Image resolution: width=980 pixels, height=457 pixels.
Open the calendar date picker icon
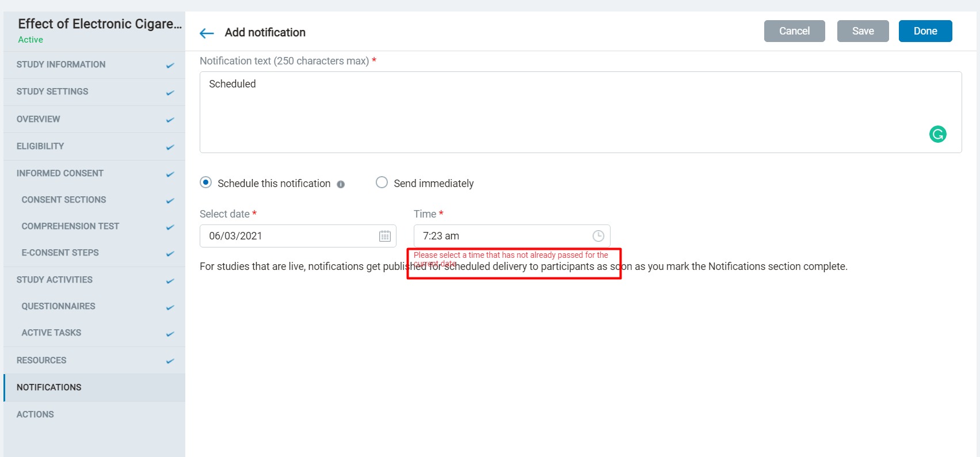[385, 236]
